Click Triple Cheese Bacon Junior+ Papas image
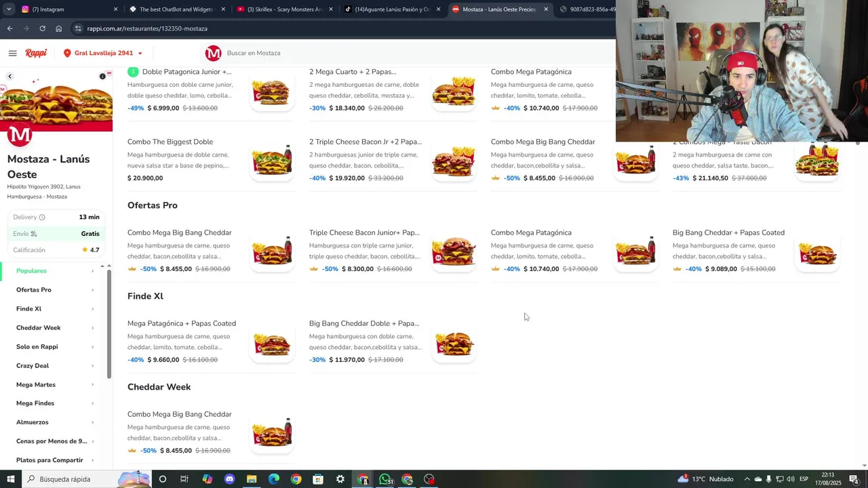This screenshot has width=868, height=488. 454,251
